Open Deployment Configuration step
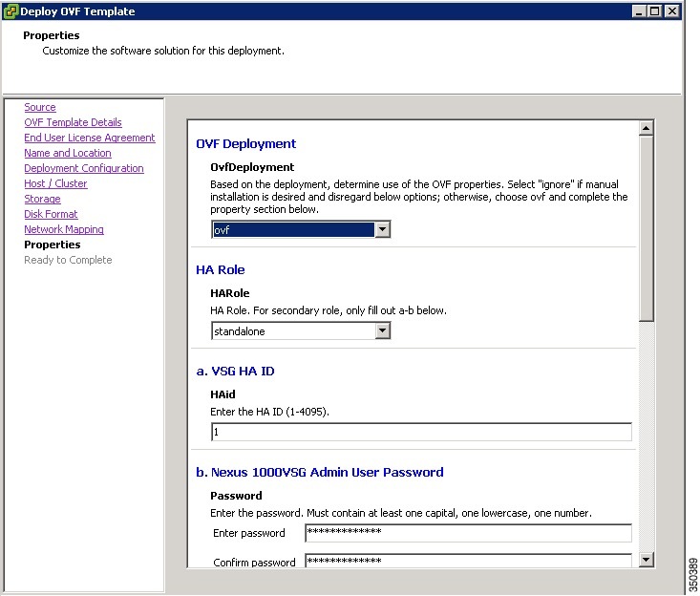 [x=84, y=168]
